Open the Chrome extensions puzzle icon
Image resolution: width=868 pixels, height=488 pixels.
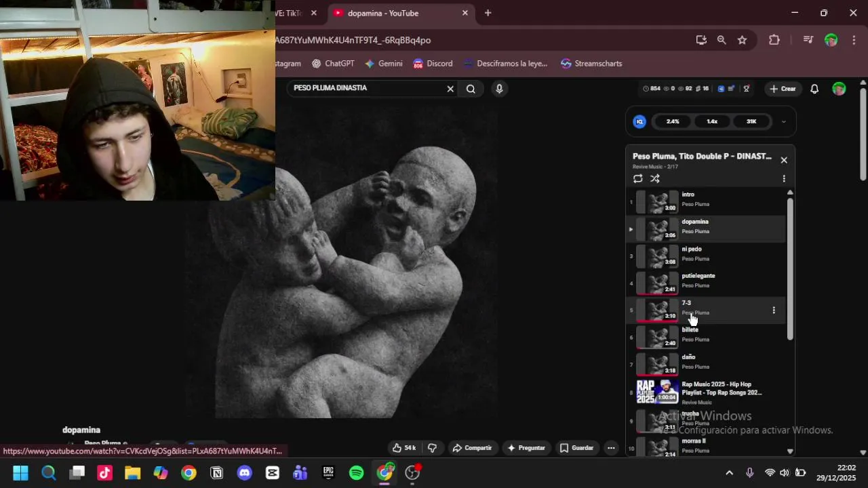pyautogui.click(x=774, y=40)
